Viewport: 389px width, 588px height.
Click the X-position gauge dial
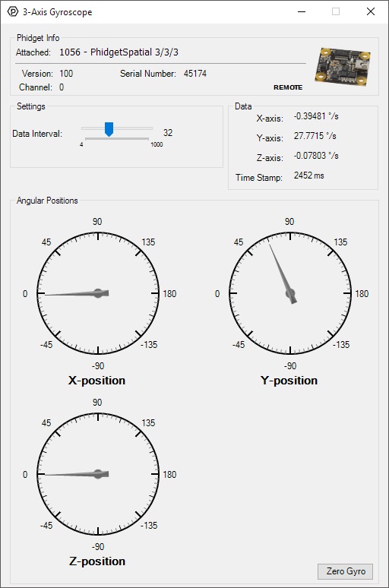(98, 293)
